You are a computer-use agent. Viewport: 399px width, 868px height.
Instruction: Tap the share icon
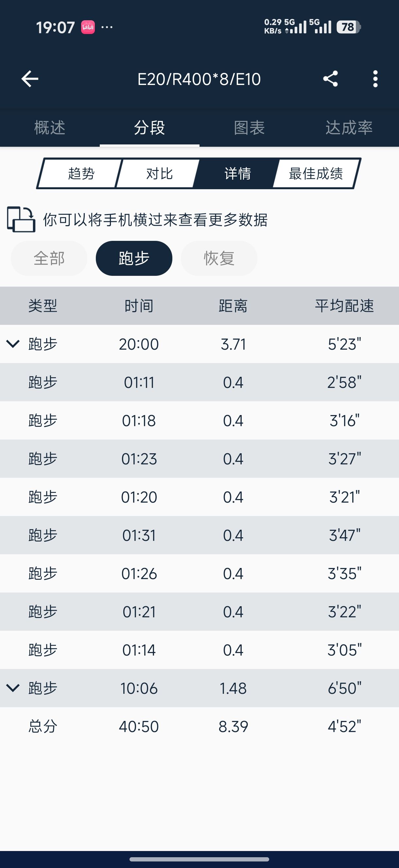(x=330, y=79)
